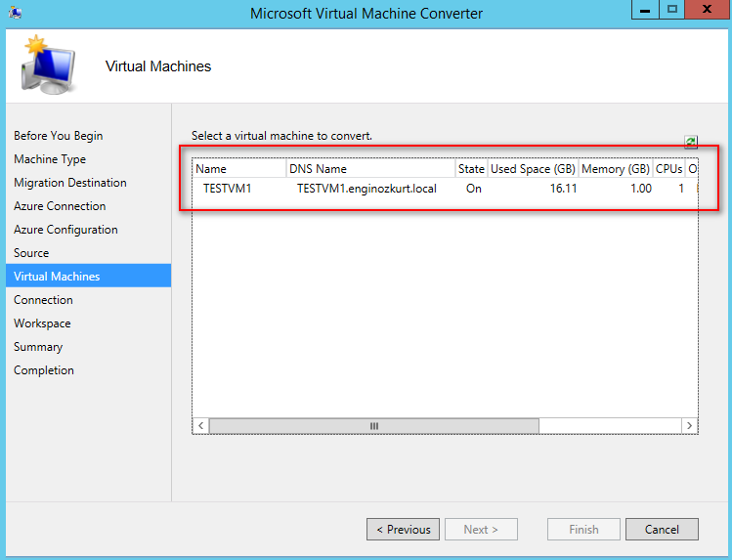Cancel the conversion wizard

coord(662,529)
